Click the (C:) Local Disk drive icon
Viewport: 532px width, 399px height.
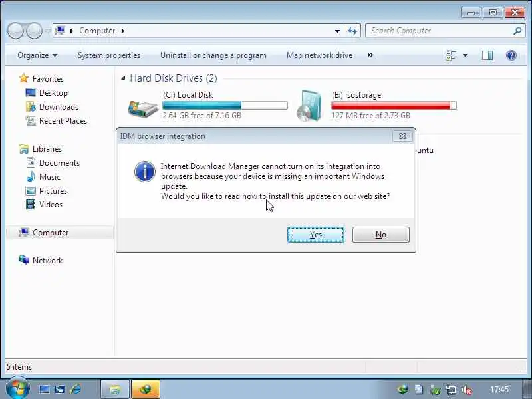pos(143,108)
